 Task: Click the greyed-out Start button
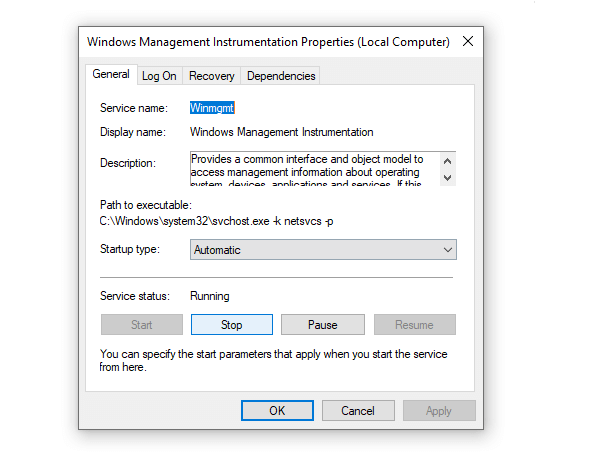[x=142, y=325]
